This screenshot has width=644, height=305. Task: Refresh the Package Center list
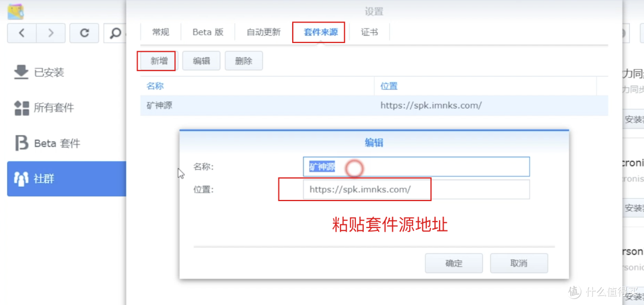[84, 33]
